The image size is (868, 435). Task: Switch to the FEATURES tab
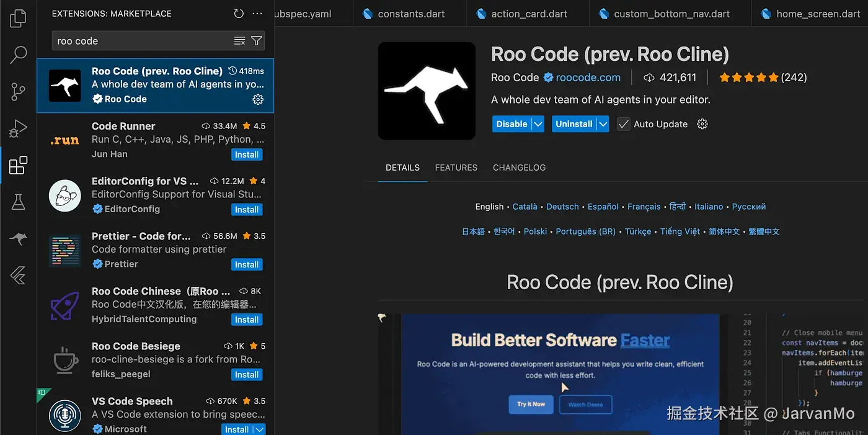point(456,168)
